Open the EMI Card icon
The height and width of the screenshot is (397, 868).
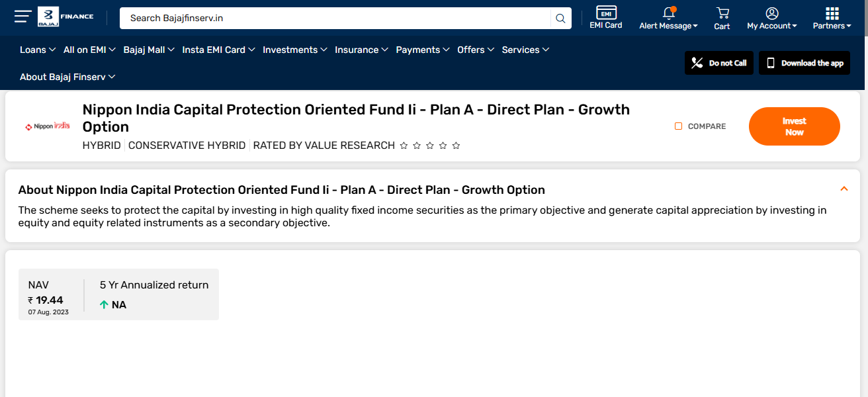(606, 13)
